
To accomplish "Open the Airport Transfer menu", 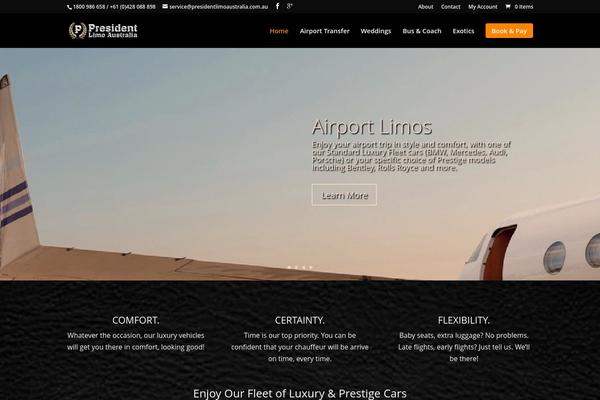I will [324, 31].
